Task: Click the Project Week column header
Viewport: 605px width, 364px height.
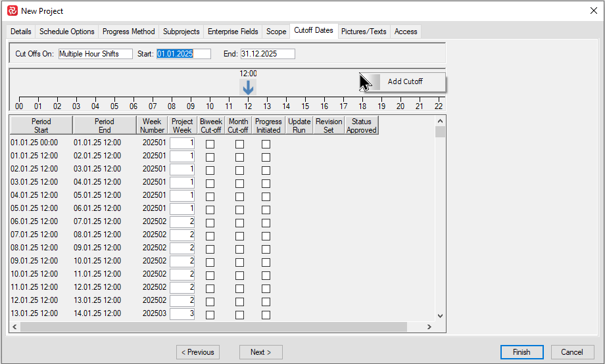Action: [x=182, y=125]
